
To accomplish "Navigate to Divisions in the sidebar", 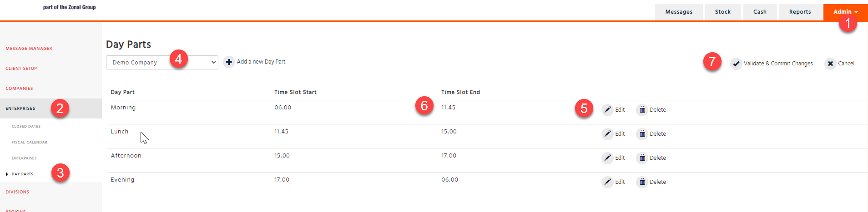I will tap(17, 192).
